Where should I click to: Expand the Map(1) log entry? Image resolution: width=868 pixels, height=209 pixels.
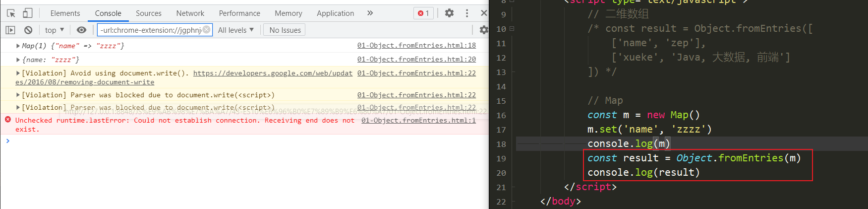click(x=18, y=46)
